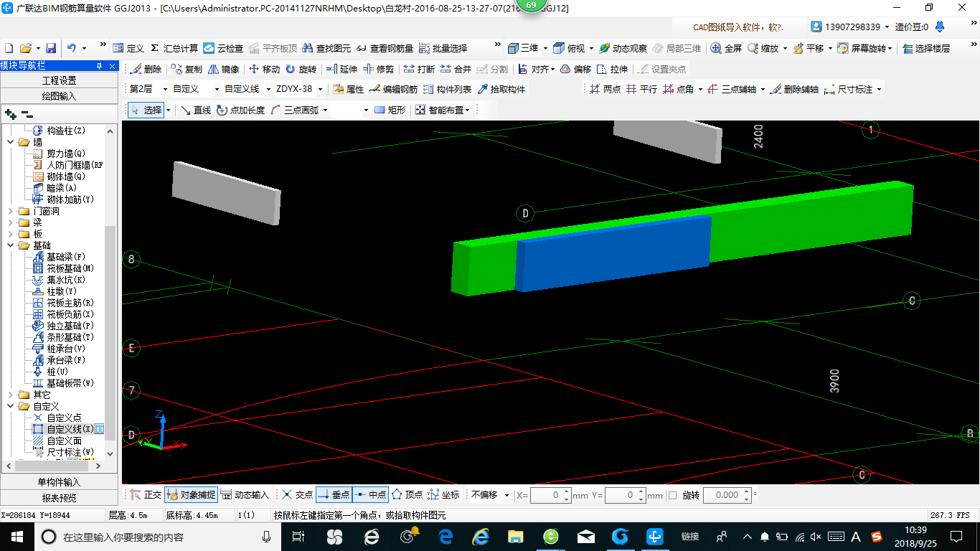Click 批量选择 batch select
Image resolution: width=980 pixels, height=551 pixels.
[x=443, y=48]
